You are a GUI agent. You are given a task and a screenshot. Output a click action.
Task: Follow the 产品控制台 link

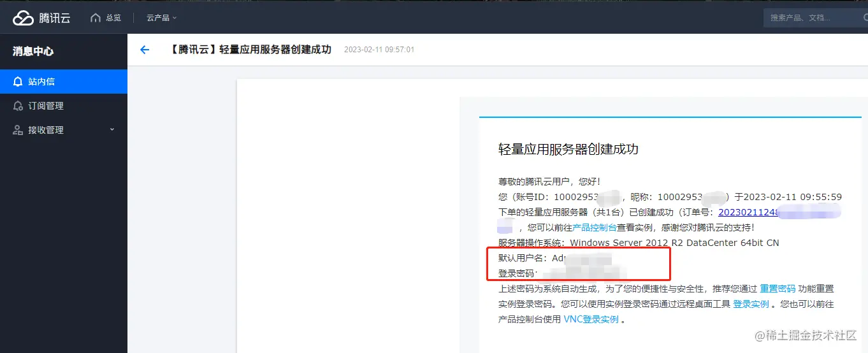[x=594, y=227]
